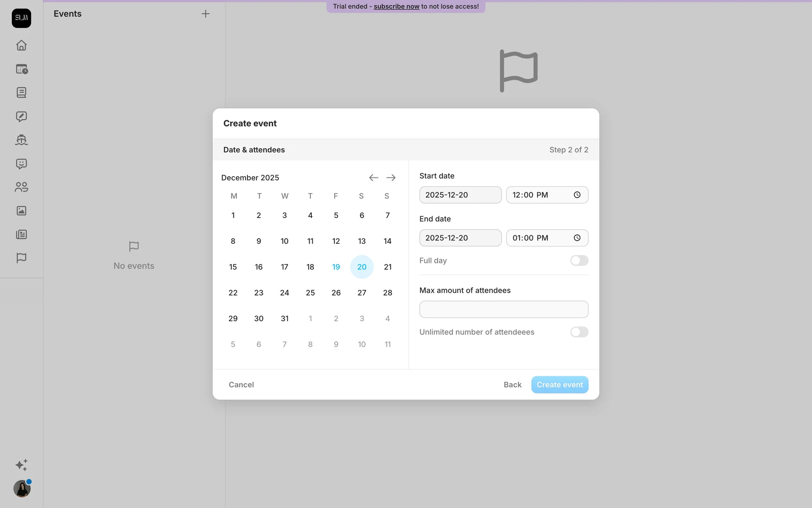Open the smiley chat sidebar icon
Screen dimensions: 812x508
(21, 164)
